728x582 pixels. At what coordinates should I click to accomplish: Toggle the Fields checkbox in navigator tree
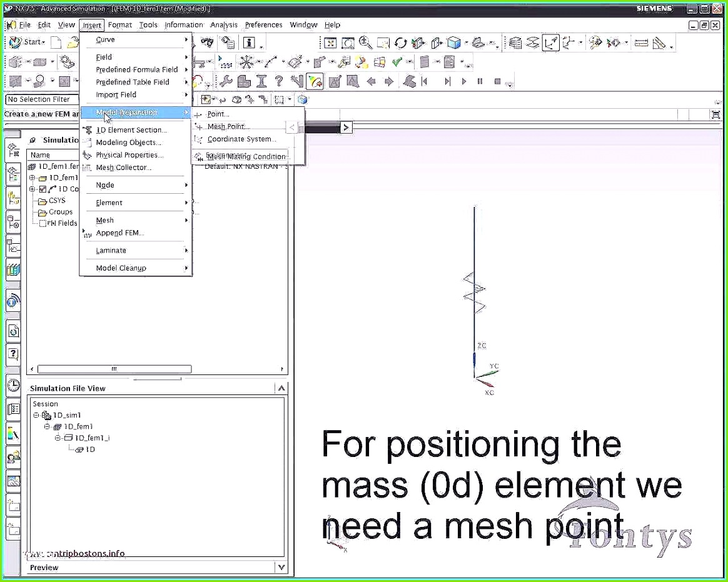43,223
